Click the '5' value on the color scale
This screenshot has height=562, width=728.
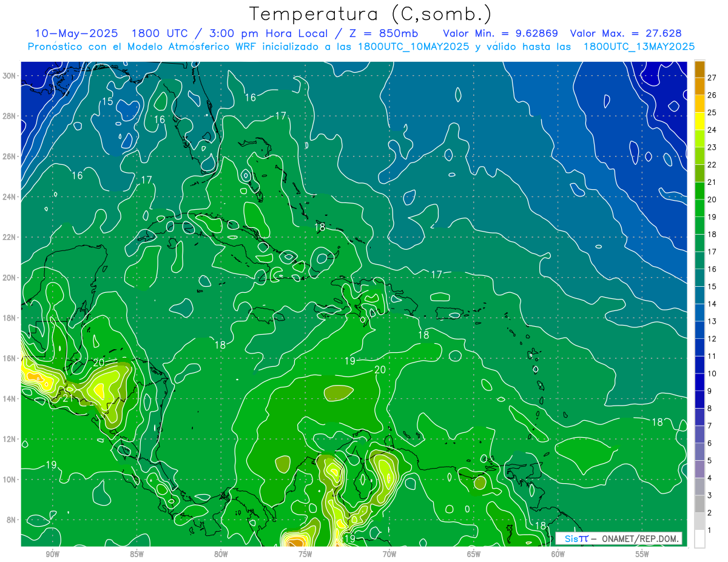710,461
